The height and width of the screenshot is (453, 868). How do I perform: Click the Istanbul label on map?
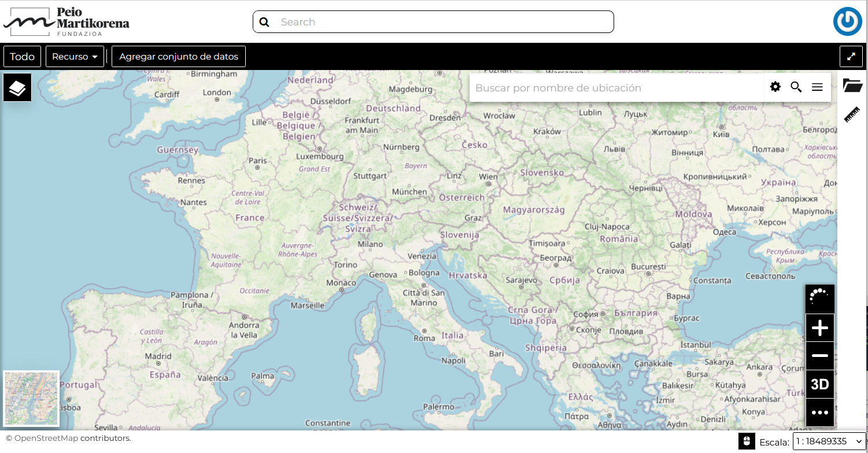[x=695, y=345]
